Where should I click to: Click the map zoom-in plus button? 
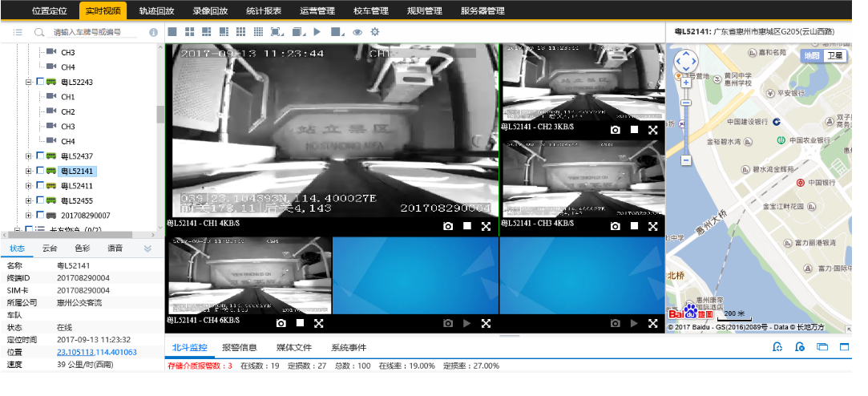(686, 82)
